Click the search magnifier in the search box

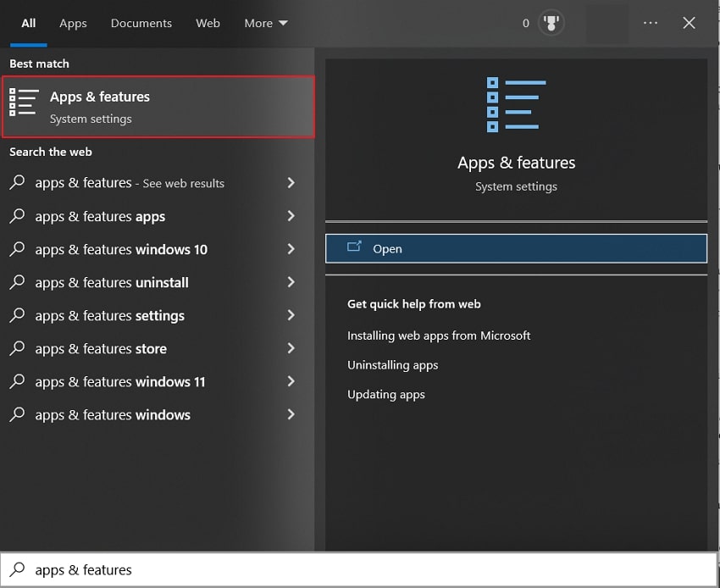[x=17, y=569]
